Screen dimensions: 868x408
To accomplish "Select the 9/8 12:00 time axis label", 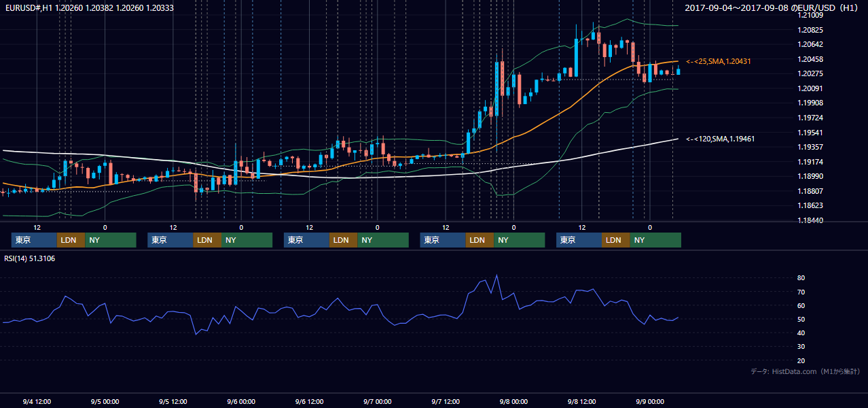I will coord(581,401).
